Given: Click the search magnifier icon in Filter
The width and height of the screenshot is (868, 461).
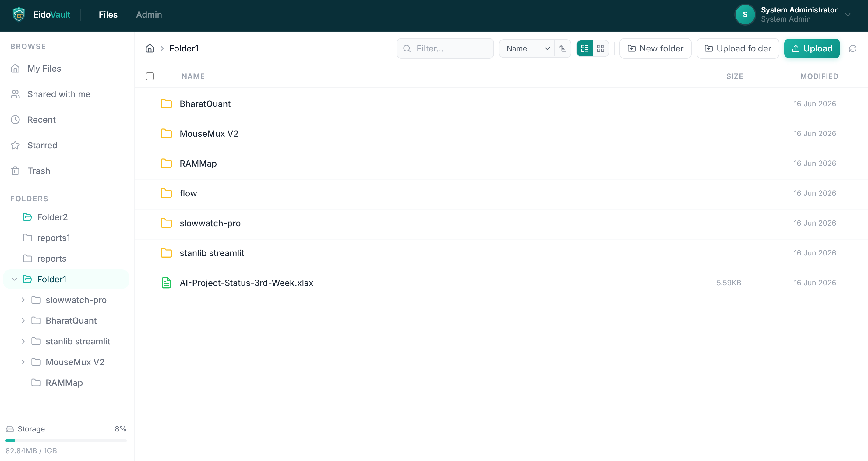Looking at the screenshot, I should coord(407,48).
